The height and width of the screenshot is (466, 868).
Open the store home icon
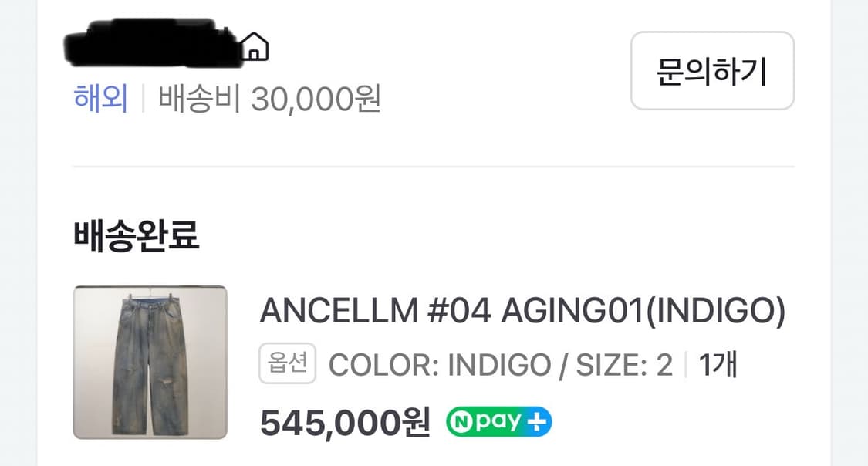[x=254, y=46]
